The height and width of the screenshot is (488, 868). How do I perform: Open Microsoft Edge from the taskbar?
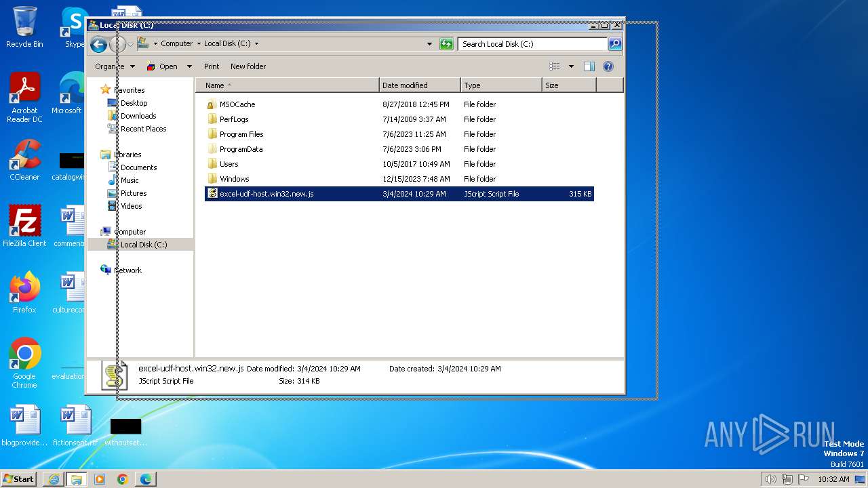pyautogui.click(x=146, y=479)
